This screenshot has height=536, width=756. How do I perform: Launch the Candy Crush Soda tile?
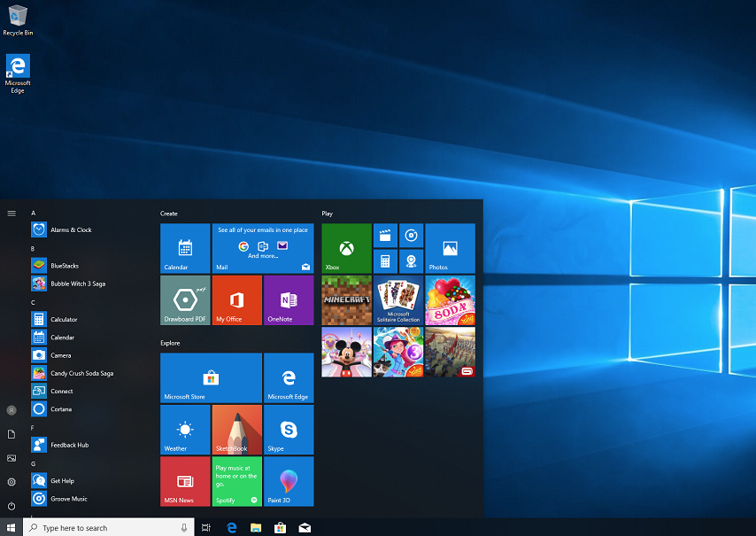point(451,300)
